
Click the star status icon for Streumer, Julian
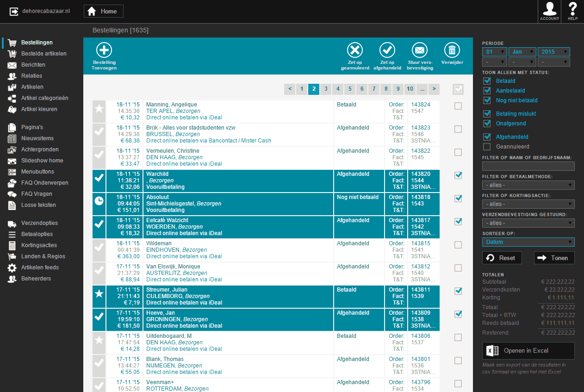coord(99,294)
